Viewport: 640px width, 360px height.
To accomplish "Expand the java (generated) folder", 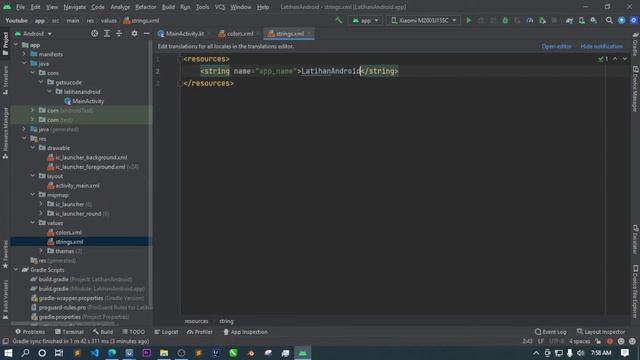I will (24, 129).
